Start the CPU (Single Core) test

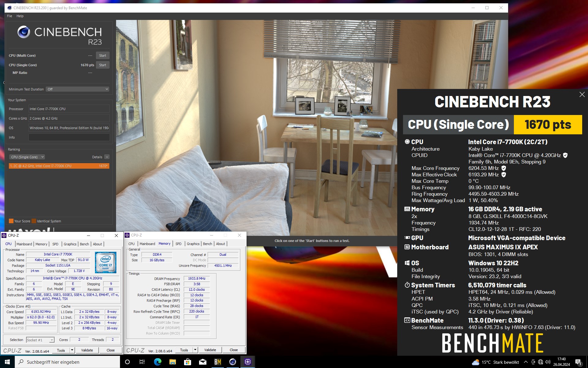[103, 65]
